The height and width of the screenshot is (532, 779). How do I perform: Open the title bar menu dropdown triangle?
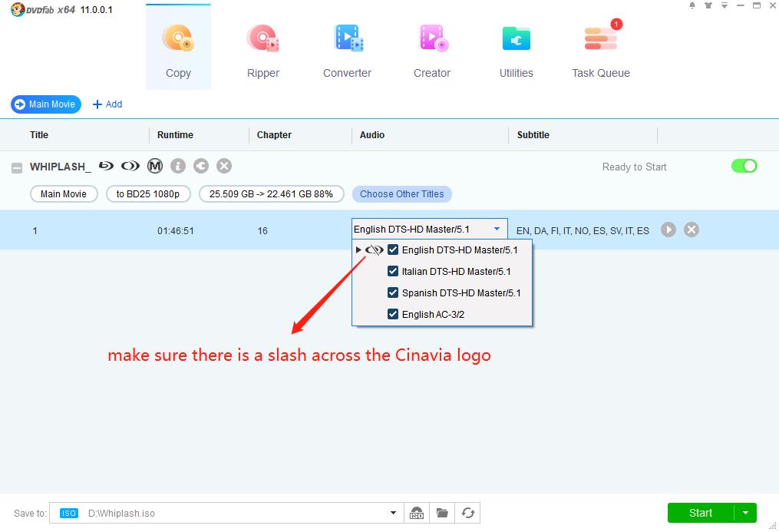click(725, 5)
